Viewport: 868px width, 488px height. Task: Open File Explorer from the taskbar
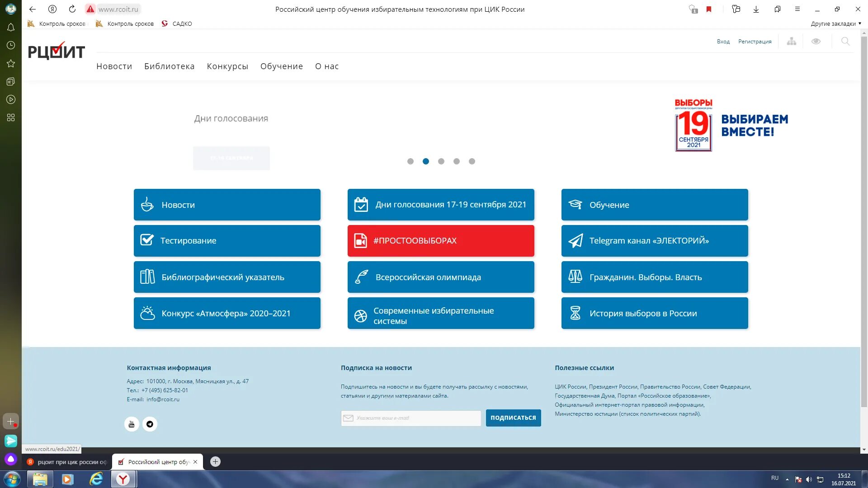pos(40,479)
